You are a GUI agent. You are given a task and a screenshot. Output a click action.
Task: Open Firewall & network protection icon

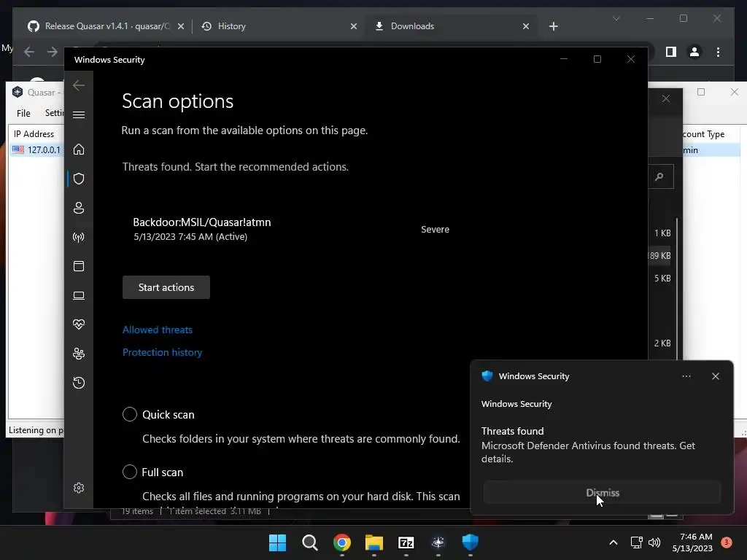(79, 237)
